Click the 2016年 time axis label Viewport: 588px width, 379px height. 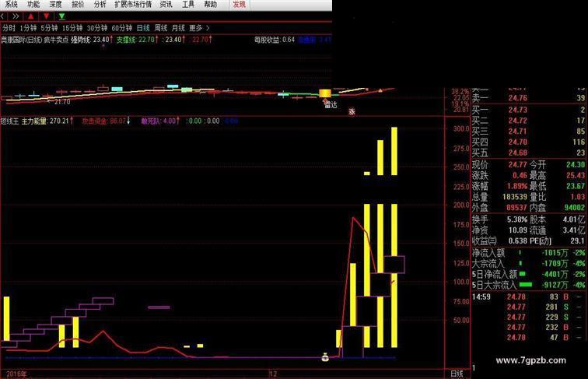click(x=16, y=374)
